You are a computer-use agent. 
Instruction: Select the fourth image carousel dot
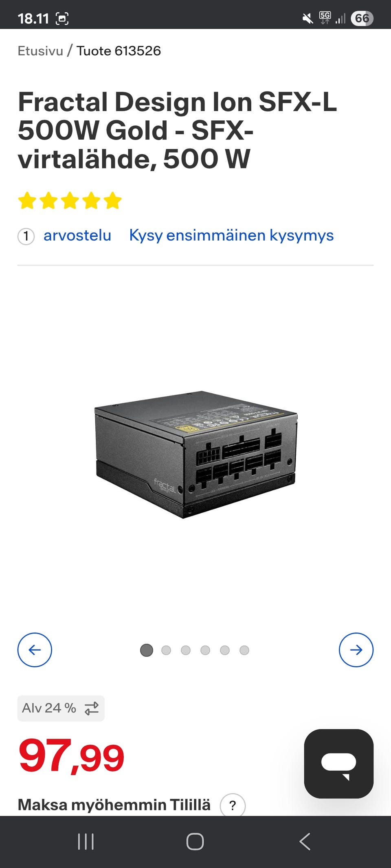click(205, 650)
